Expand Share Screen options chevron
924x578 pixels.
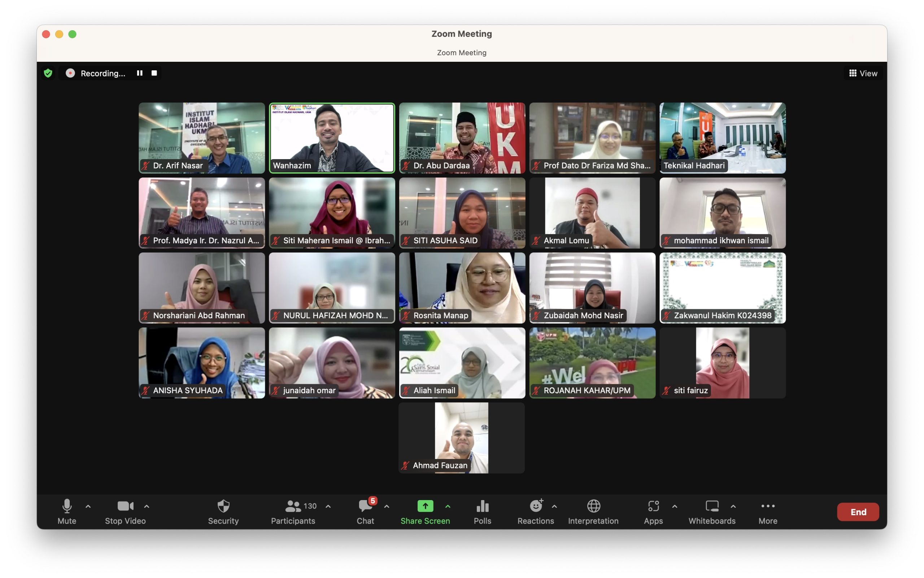[x=448, y=506]
